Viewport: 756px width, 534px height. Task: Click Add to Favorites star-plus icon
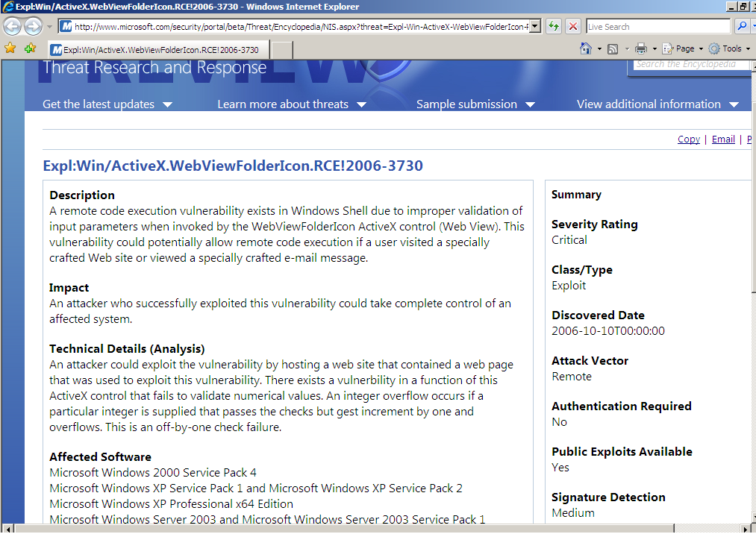pyautogui.click(x=30, y=48)
